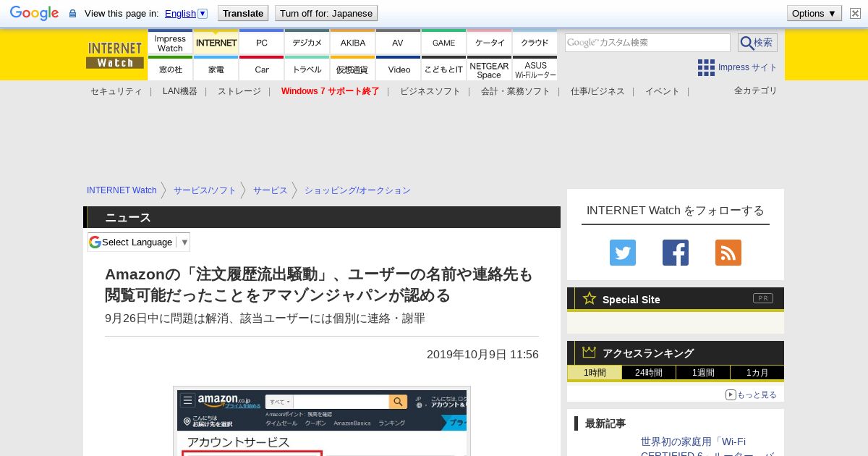
Task: Click the Impress サイト link
Action: point(747,67)
